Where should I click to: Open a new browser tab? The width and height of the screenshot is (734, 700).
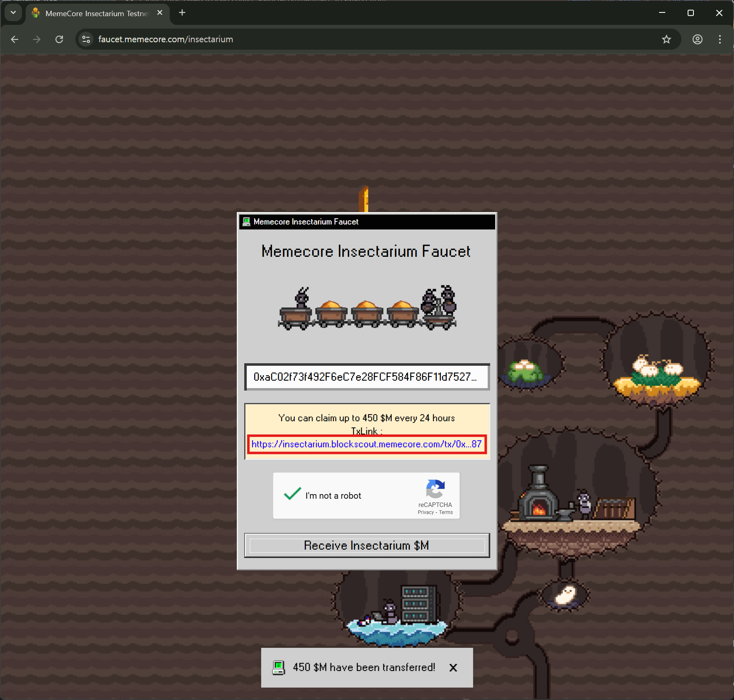click(182, 13)
